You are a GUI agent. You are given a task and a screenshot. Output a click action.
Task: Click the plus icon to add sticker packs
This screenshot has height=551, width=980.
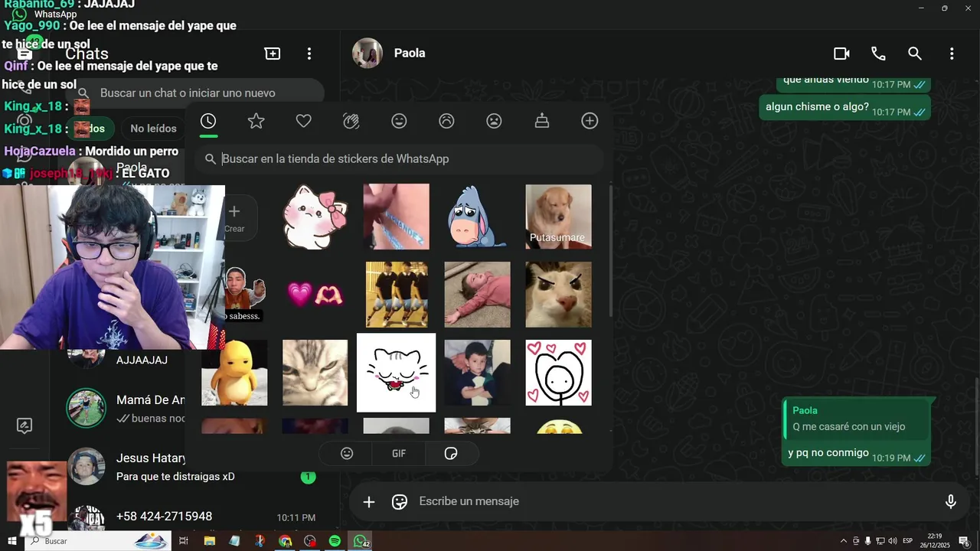(590, 121)
